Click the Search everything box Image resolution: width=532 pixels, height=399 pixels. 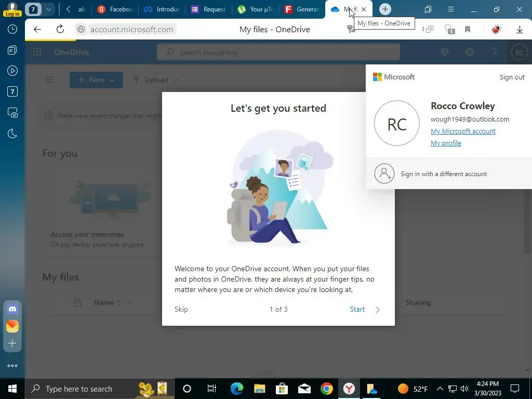coord(278,52)
